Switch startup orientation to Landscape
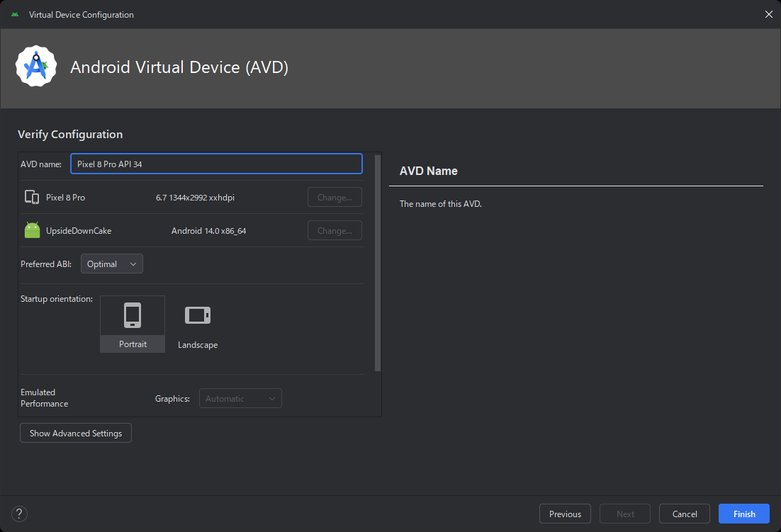Image resolution: width=781 pixels, height=532 pixels. (x=198, y=324)
